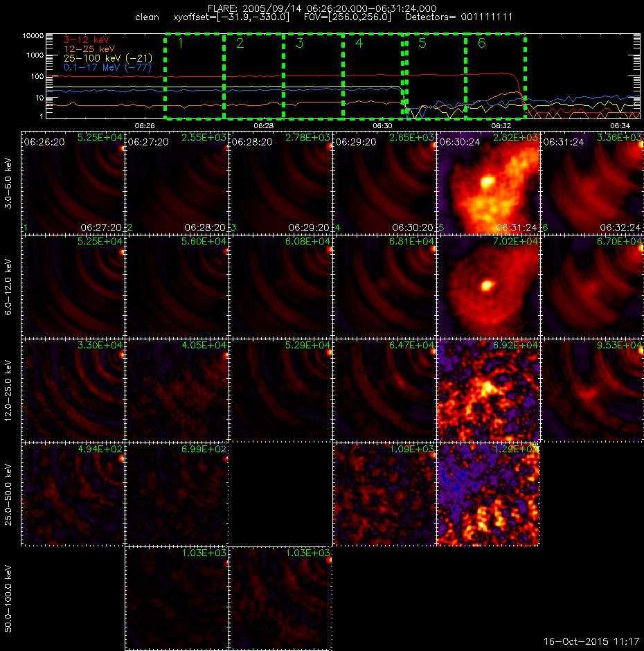The height and width of the screenshot is (651, 644).
Task: Open the 6.0-12.0 keV image labeled 7.02E+04
Action: (488, 287)
